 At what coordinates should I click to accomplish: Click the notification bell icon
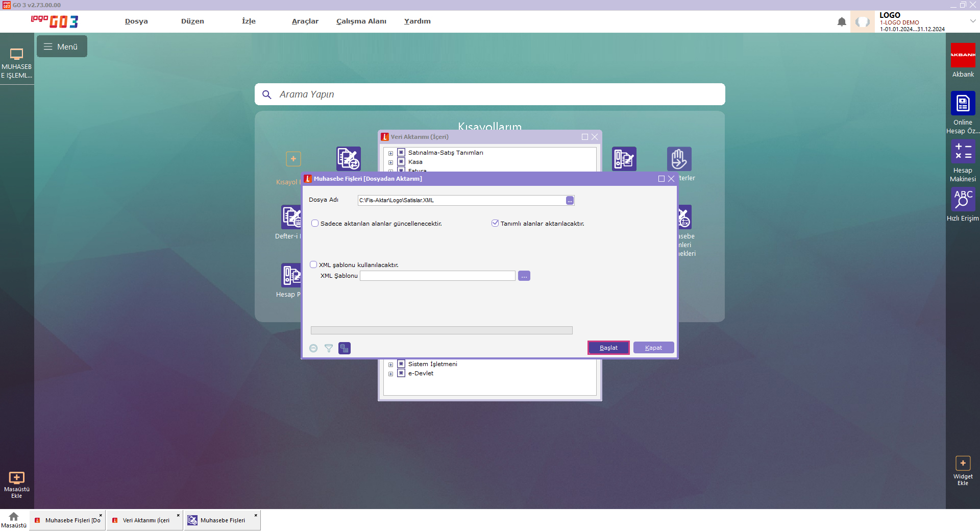[842, 21]
